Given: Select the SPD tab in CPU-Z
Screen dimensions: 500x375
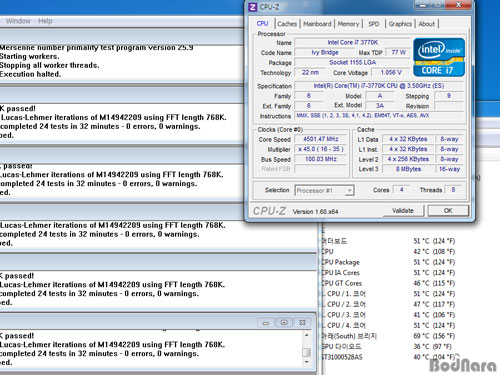Looking at the screenshot, I should [x=374, y=24].
